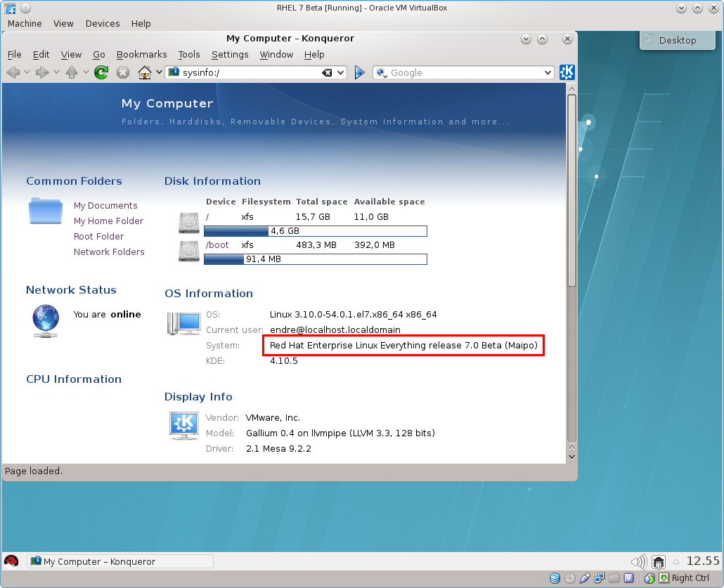Open the /boot device link
The height and width of the screenshot is (588, 724).
point(217,245)
